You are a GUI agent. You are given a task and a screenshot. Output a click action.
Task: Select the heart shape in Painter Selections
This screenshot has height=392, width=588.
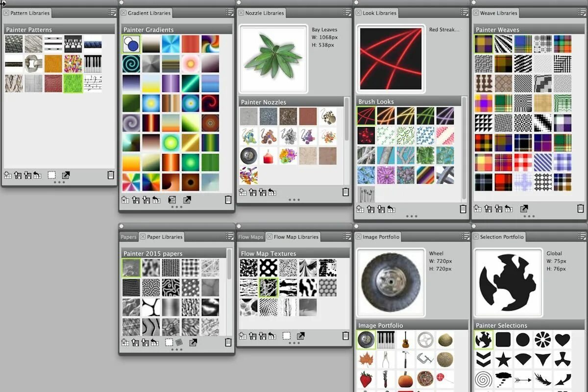pos(563,340)
